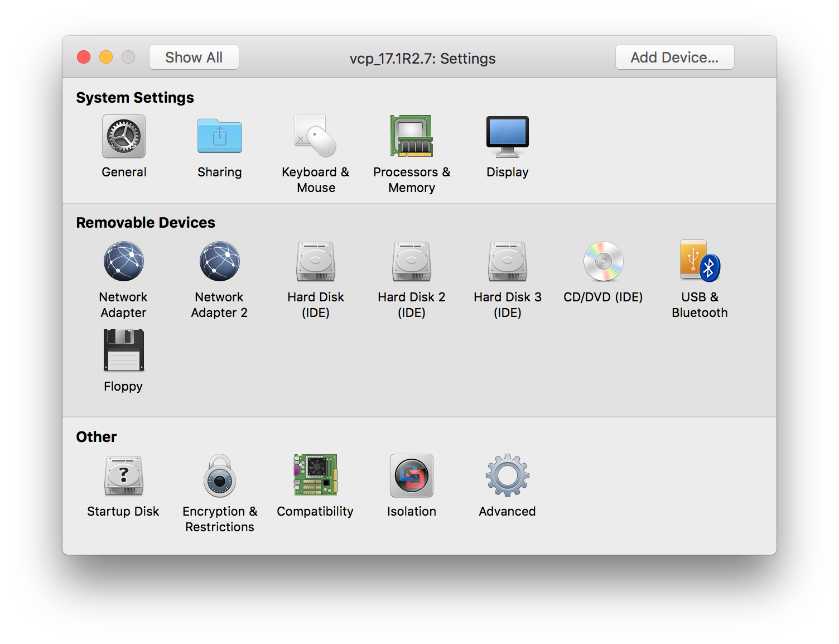Select the Network Adapter icon
This screenshot has height=644, width=839.
point(123,261)
